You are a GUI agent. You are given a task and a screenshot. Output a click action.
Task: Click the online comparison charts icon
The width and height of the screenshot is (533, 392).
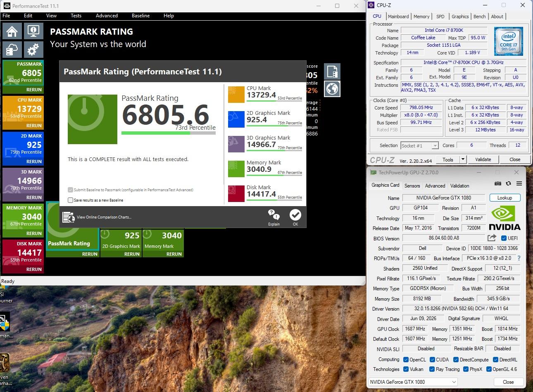pyautogui.click(x=69, y=217)
